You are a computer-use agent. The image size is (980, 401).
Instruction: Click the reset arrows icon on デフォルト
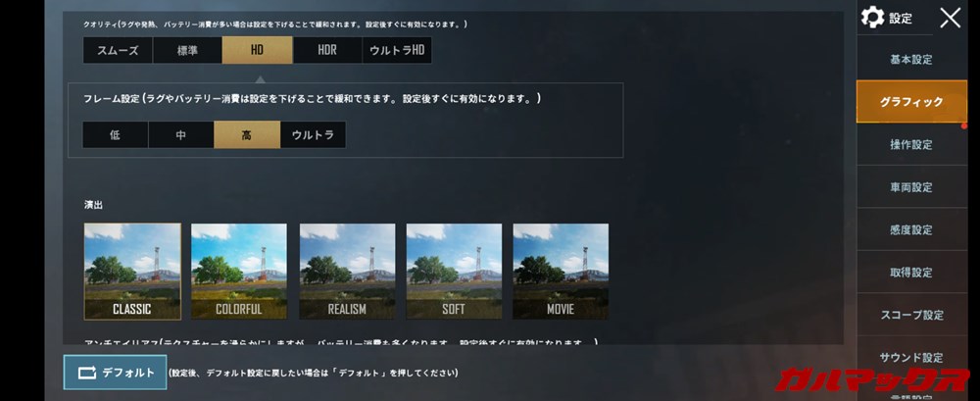[87, 373]
